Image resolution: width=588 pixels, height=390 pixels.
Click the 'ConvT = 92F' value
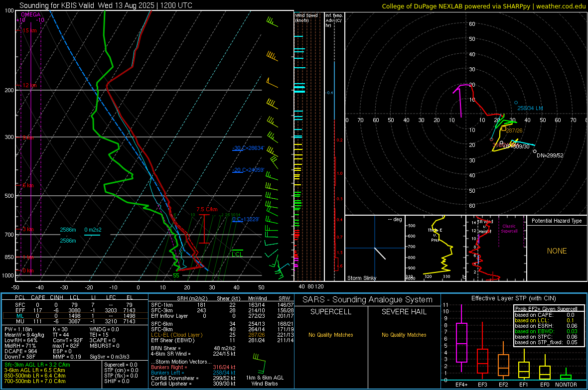coord(68,340)
